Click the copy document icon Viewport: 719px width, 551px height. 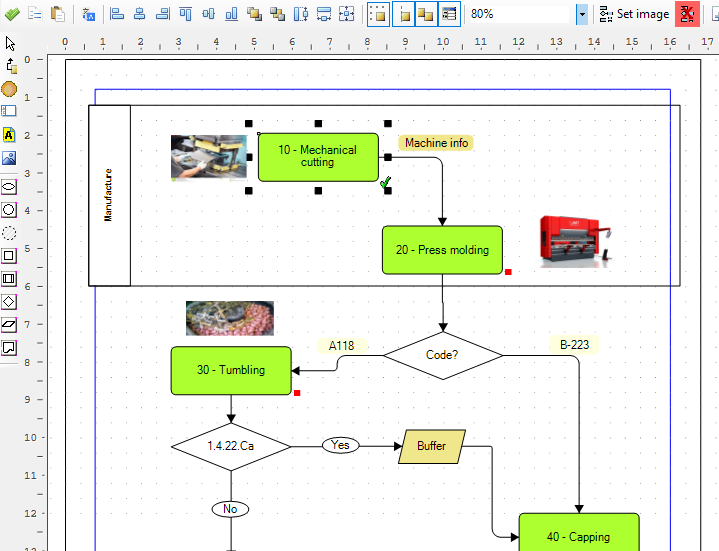tap(35, 14)
